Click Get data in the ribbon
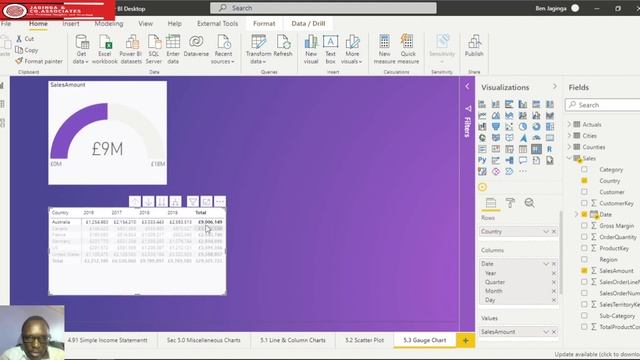 (81, 49)
